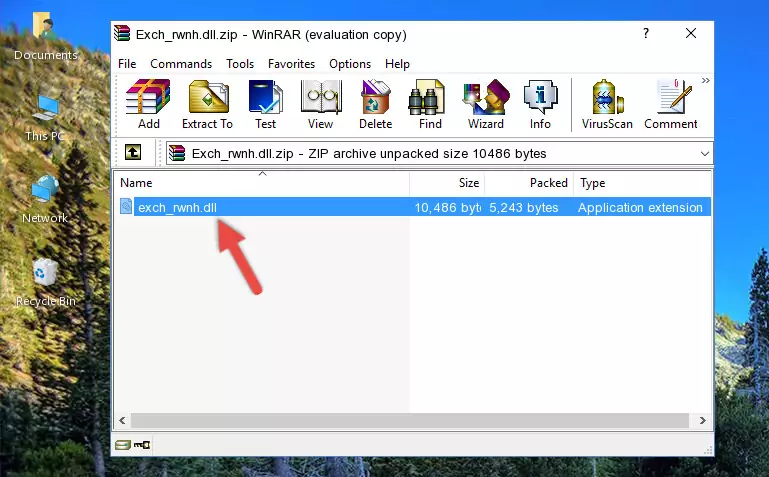Click the Add toolbar icon
Screen dimensions: 769x477
click(x=148, y=104)
